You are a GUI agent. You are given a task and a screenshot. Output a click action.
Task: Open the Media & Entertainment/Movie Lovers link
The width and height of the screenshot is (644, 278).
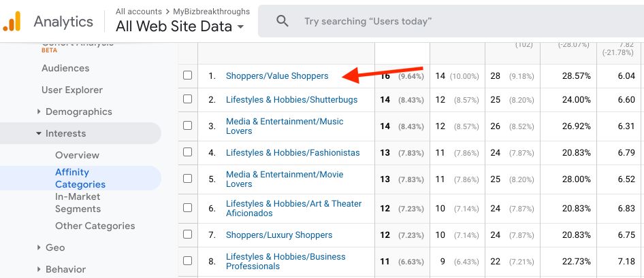click(x=285, y=179)
